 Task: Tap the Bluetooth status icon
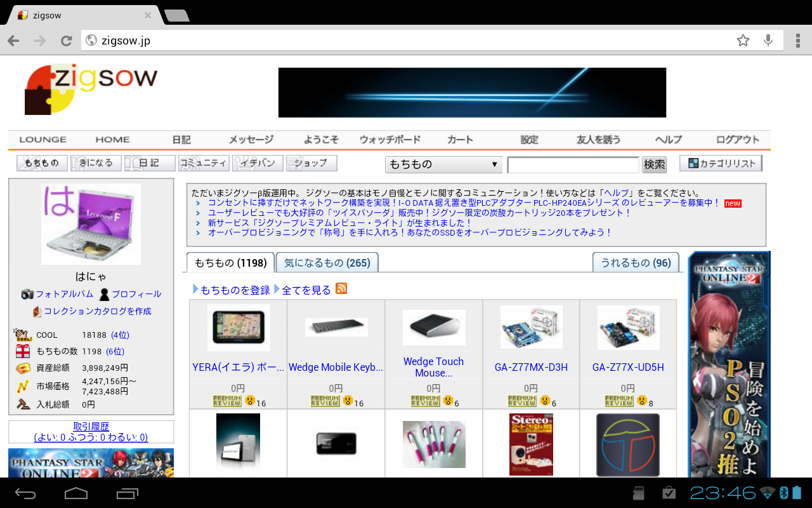(783, 493)
